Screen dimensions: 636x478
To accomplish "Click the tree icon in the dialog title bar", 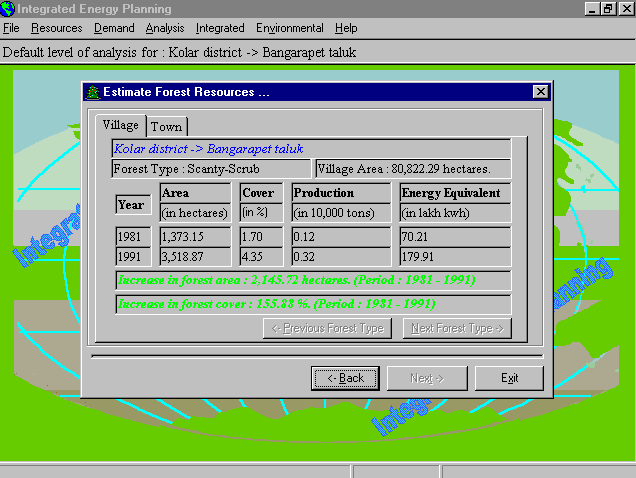I will point(92,92).
